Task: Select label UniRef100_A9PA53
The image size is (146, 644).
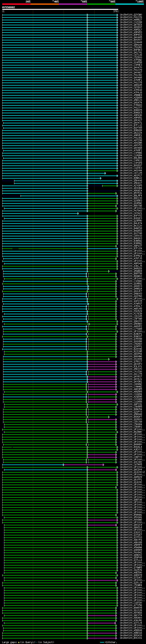Action: tap(131, 32)
